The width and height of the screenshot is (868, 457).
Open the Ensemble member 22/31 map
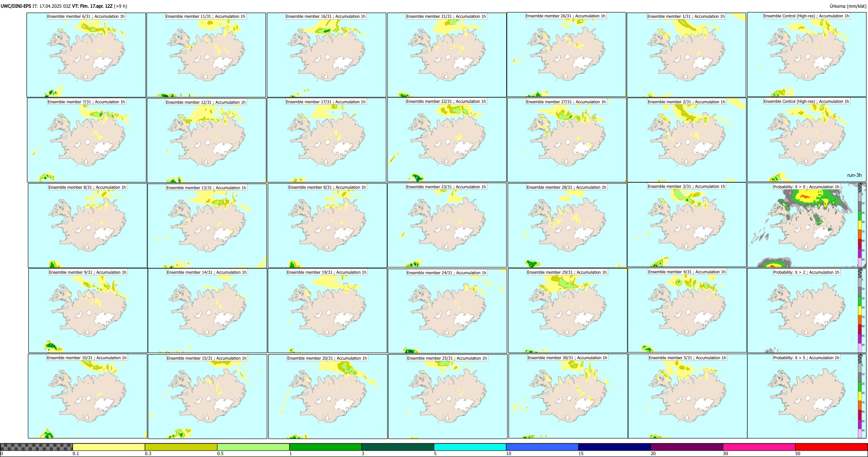pos(447,139)
